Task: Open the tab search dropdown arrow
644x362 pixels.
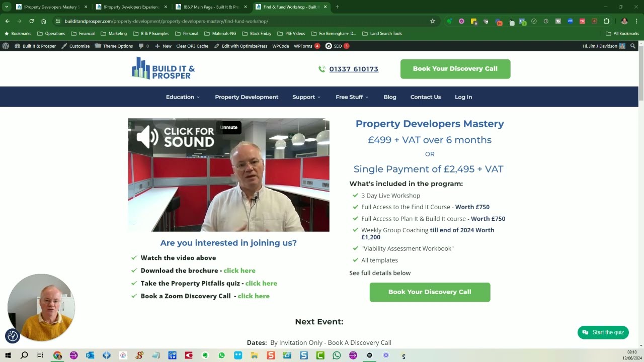Action: click(7, 7)
